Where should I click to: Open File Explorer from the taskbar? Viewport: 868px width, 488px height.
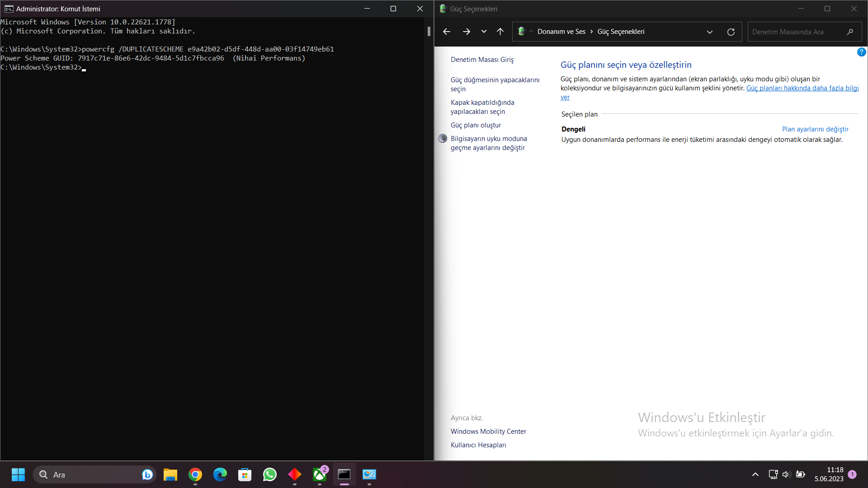pos(170,474)
